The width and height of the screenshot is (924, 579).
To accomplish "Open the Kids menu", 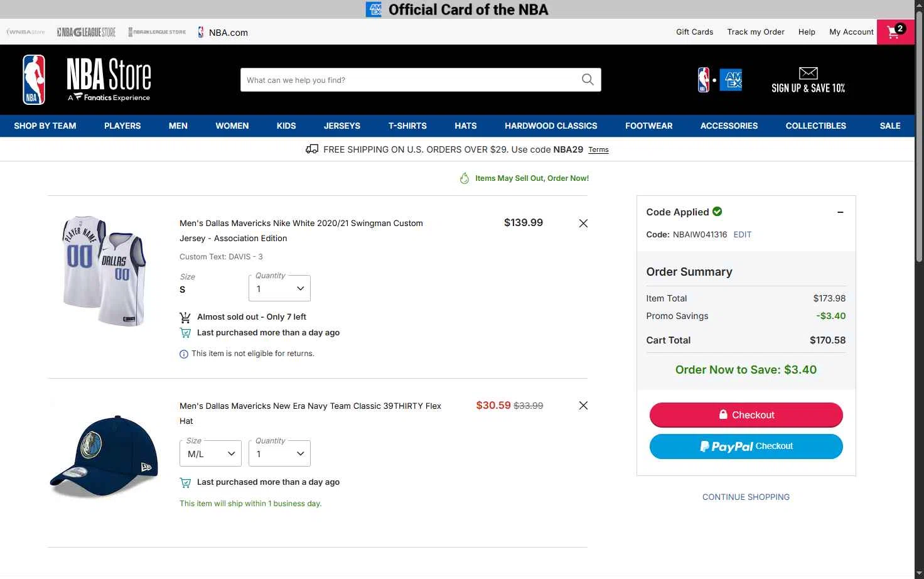I will (x=286, y=126).
